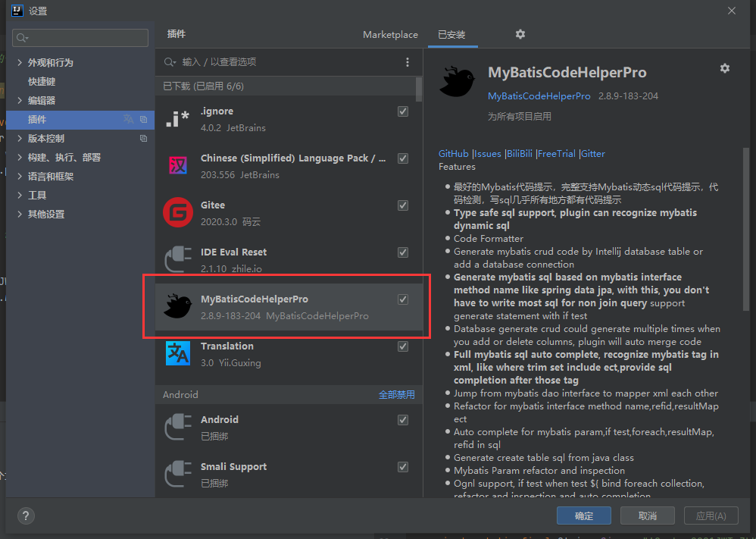Uncheck the MyBatisCodeHelperPro plugin checkbox
Viewport: 756px width, 539px height.
[403, 299]
